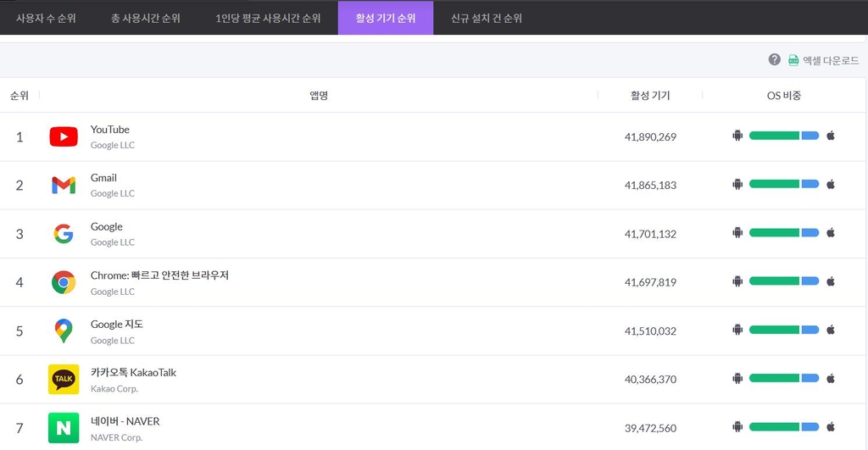Click the 활성 기기 column header
Image resolution: width=868 pixels, height=450 pixels.
[650, 96]
